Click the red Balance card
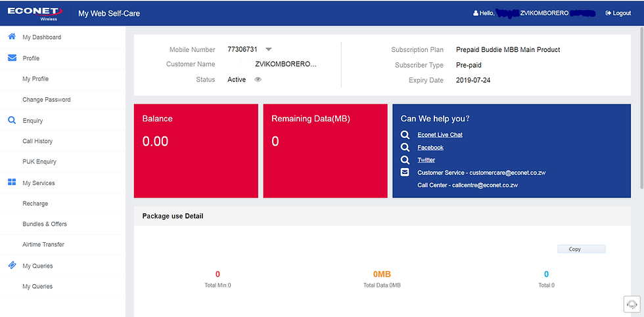644x317 pixels. tap(196, 151)
